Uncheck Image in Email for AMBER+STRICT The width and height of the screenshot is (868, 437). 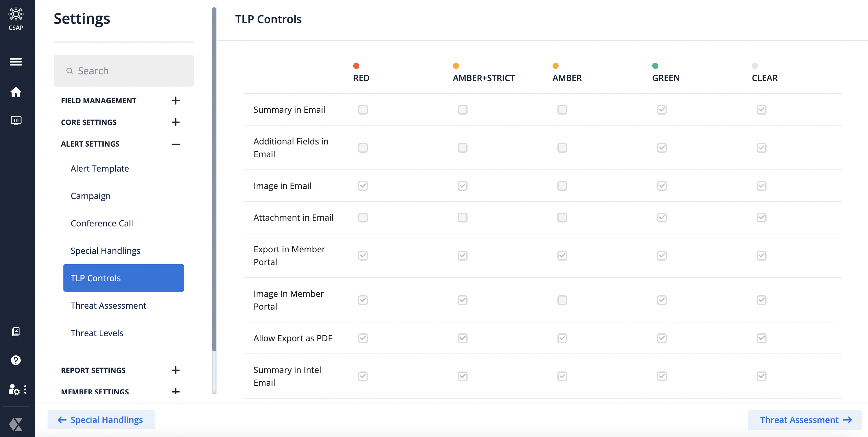462,186
